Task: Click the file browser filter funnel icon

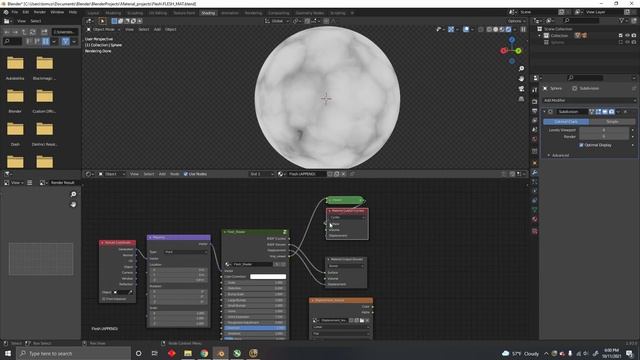Action: coord(65,41)
